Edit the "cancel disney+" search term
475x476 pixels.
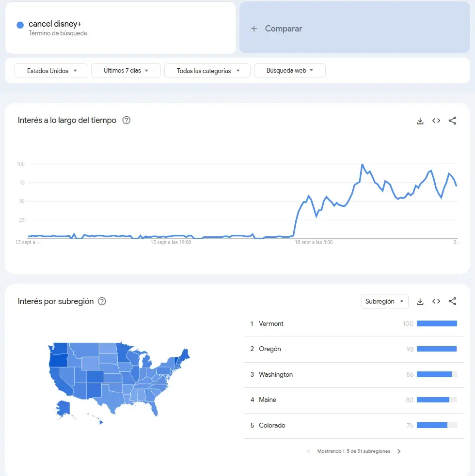tap(55, 24)
